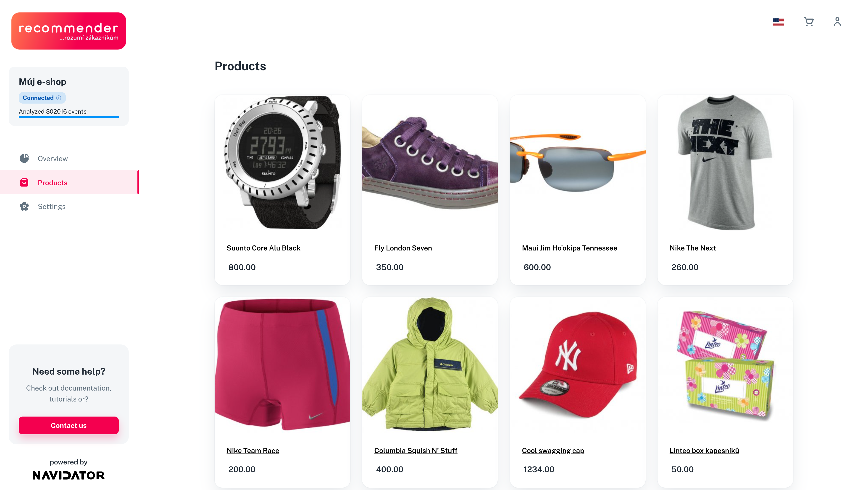Open the Suunto Core Alu Black link

click(263, 248)
